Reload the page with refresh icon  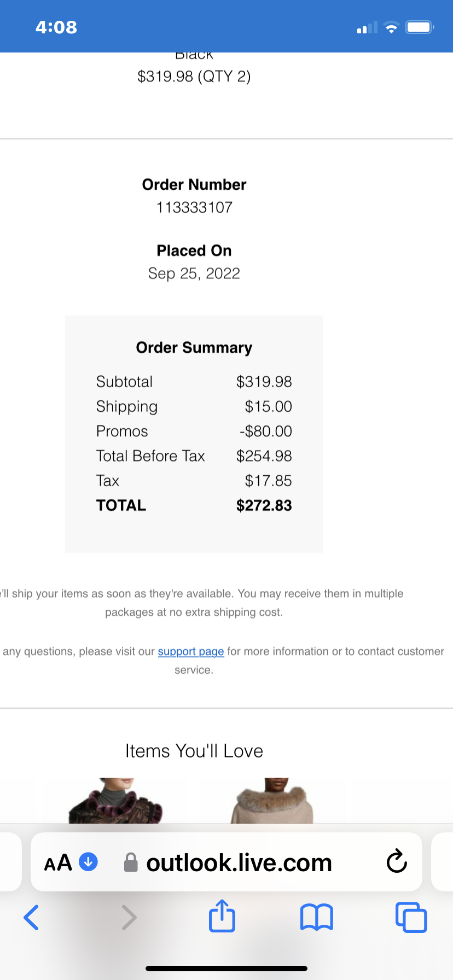pyautogui.click(x=396, y=862)
